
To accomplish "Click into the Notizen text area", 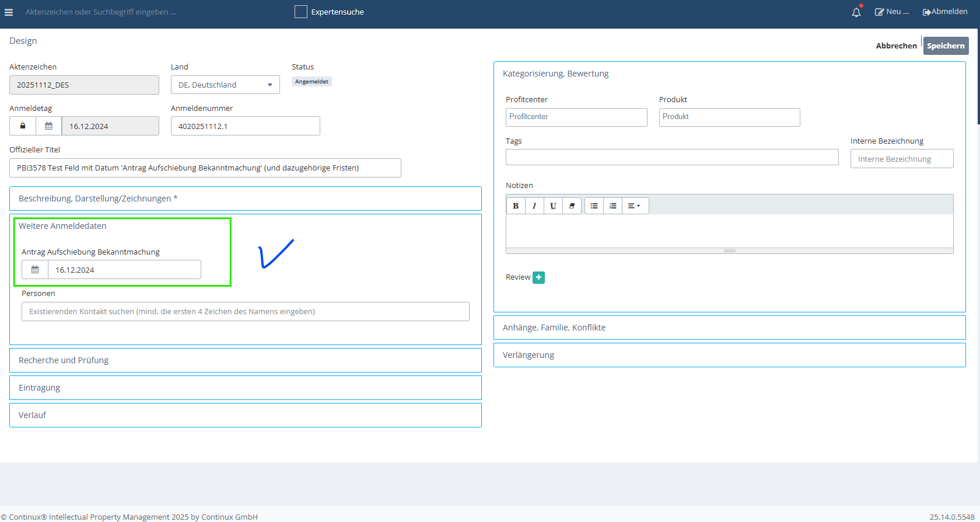I will pos(730,231).
